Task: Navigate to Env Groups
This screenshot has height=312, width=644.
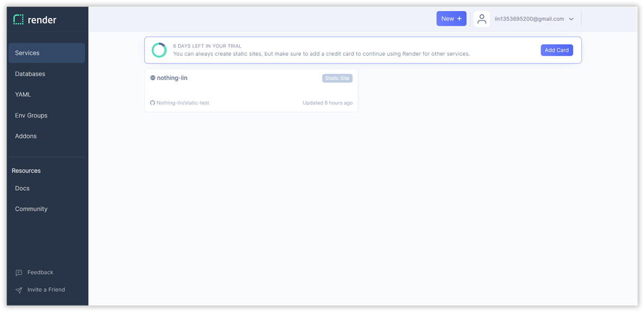Action: coord(31,115)
